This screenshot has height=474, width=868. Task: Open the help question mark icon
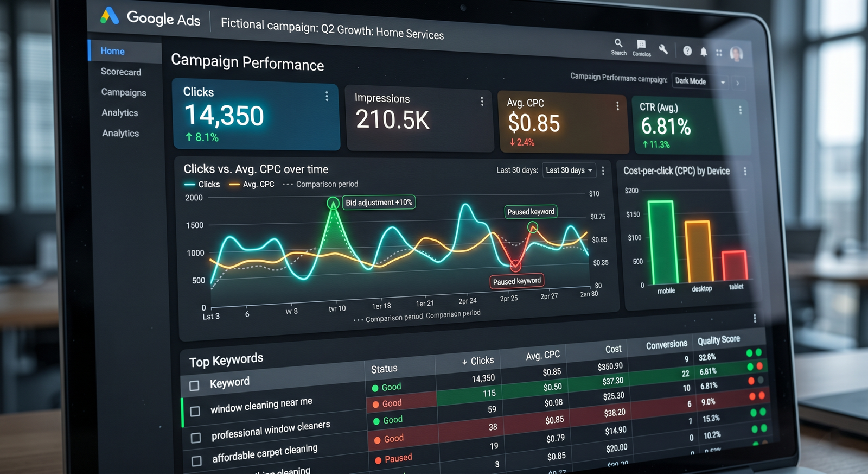coord(687,50)
